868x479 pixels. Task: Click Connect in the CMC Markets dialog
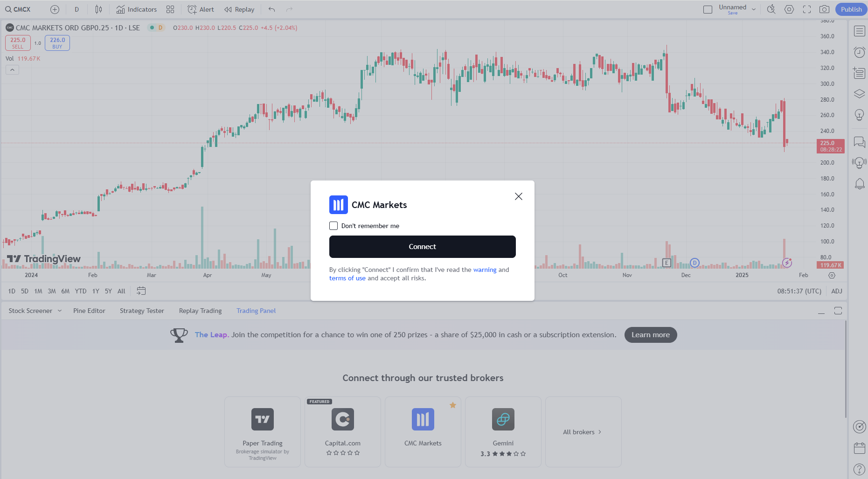click(422, 247)
